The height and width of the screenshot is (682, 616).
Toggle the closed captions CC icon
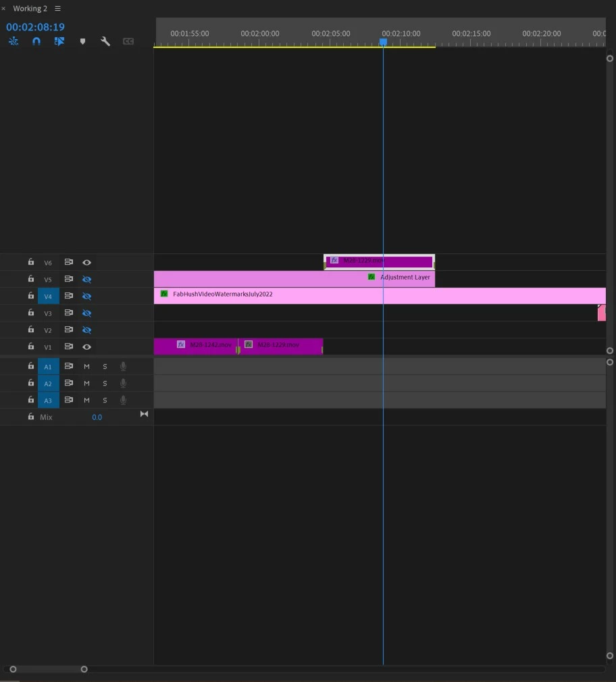tap(128, 41)
